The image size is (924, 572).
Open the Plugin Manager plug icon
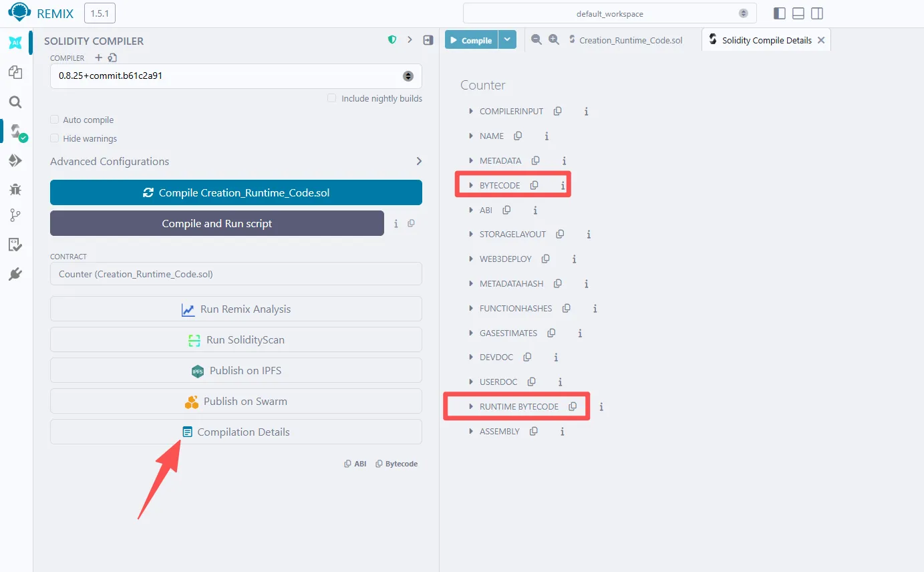click(x=15, y=274)
